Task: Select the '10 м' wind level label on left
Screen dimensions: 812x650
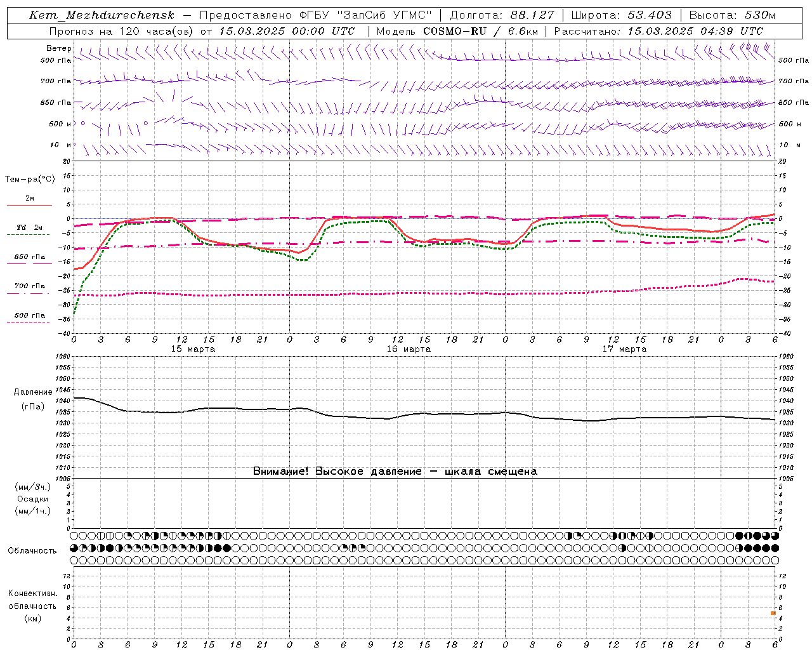Action: click(61, 145)
